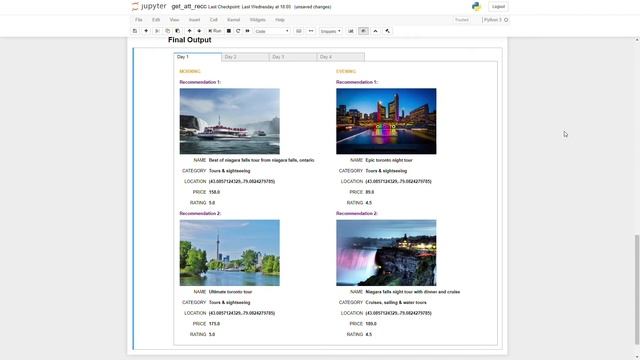Click the page vertical scrollbar thumb
Viewport: 640px width, 360px height.
637,289
